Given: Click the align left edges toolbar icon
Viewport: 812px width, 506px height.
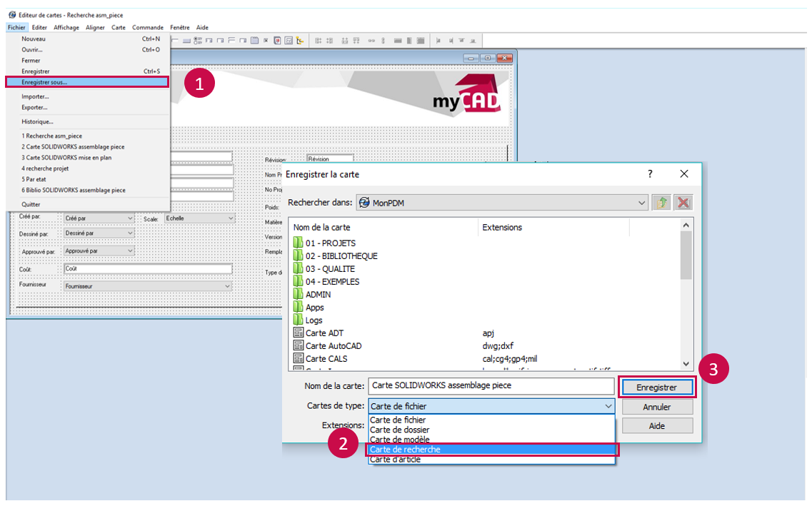Looking at the screenshot, I should click(x=438, y=41).
